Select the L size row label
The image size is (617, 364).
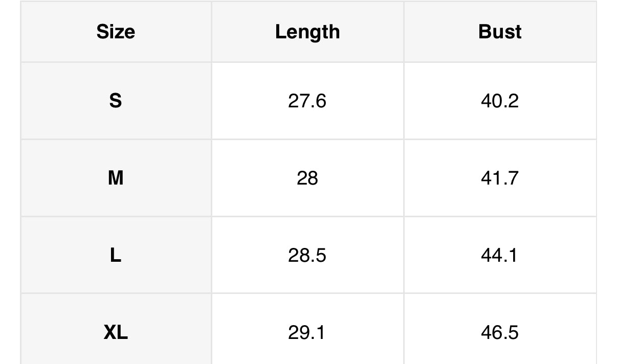(x=116, y=255)
